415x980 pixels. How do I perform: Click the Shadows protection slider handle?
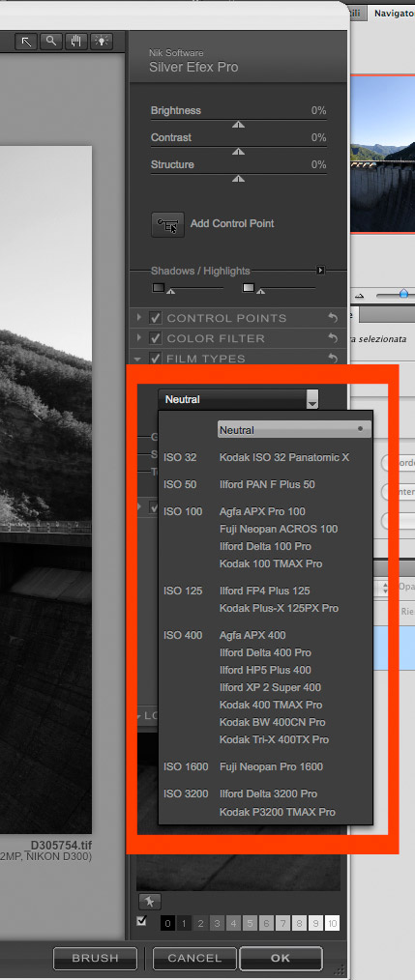170,291
